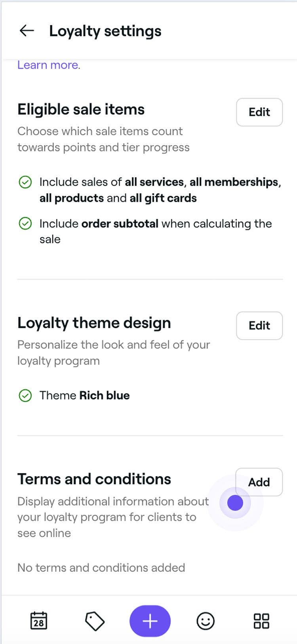Viewport: 297px width, 644px height.
Task: Tap checkmark next to order subtotal rule
Action: [x=25, y=224]
